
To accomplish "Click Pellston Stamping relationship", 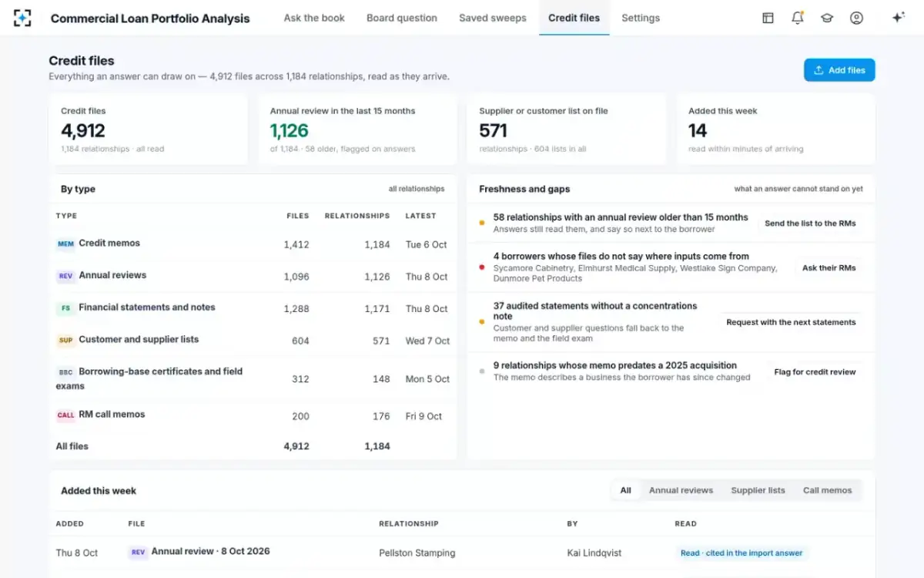I will click(x=417, y=553).
